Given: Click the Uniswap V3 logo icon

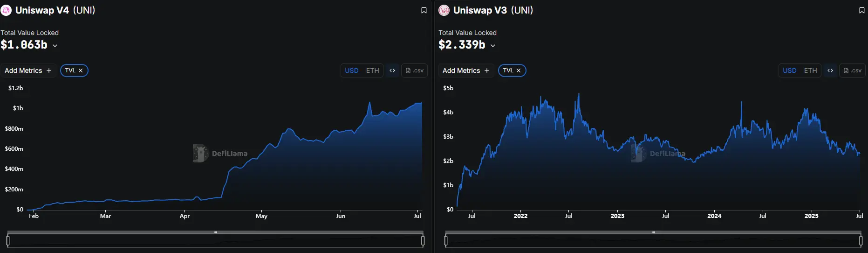Looking at the screenshot, I should (x=444, y=10).
